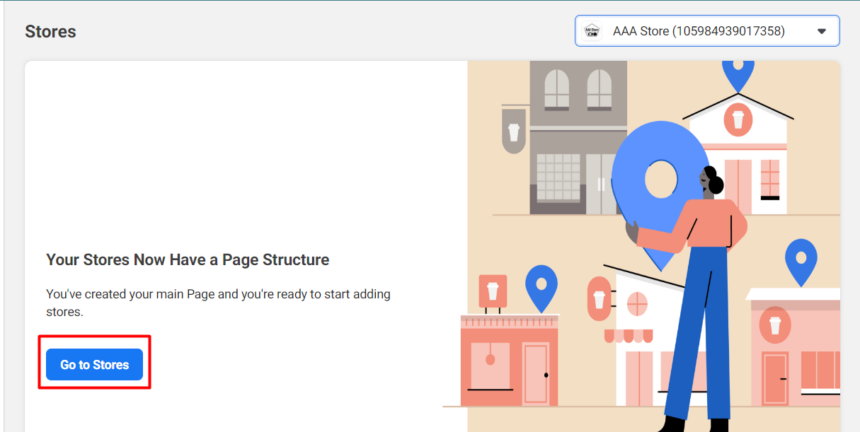Click the AAA Store logo icon in the selector
This screenshot has height=432, width=860.
click(592, 31)
